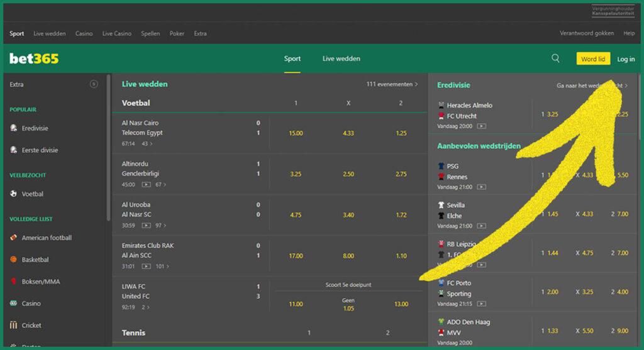
Task: Click stream icon for FC Porto vs Sporting
Action: (x=482, y=304)
